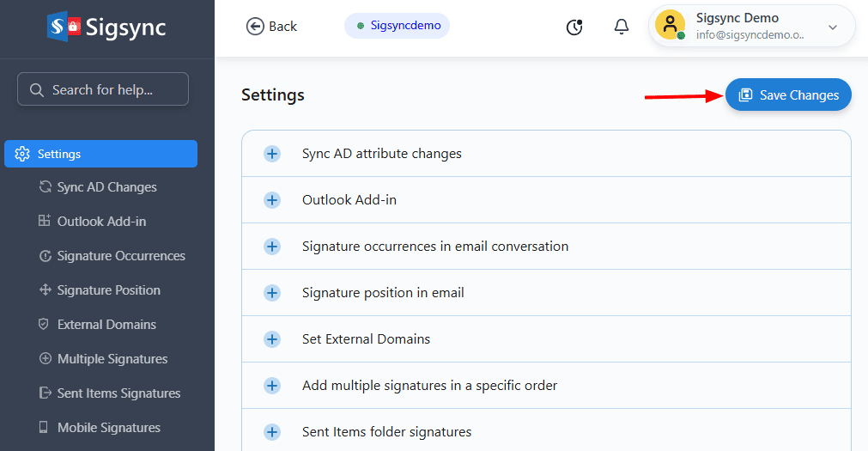Open the notifications bell icon
This screenshot has width=868, height=451.
click(x=622, y=27)
